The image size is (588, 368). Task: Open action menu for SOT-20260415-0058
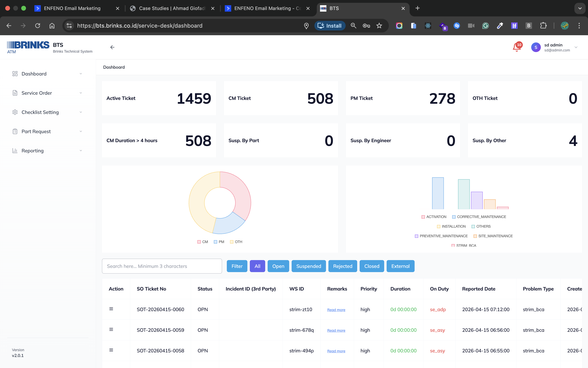coord(111,350)
